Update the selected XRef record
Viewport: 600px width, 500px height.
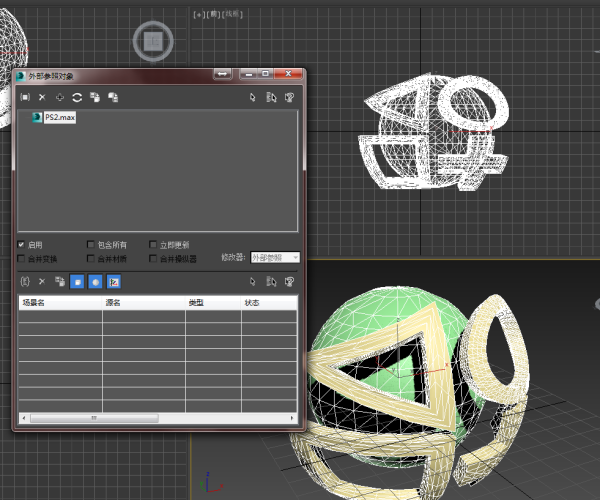[77, 97]
